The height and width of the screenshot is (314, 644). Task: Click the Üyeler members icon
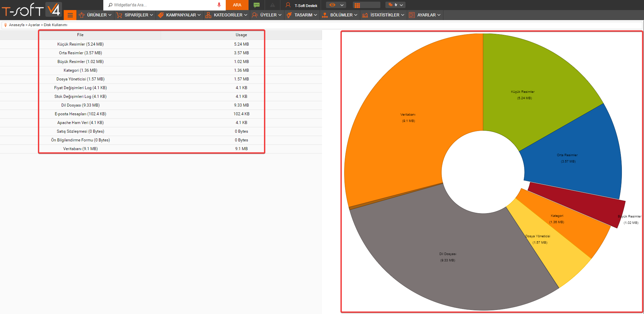coord(255,15)
